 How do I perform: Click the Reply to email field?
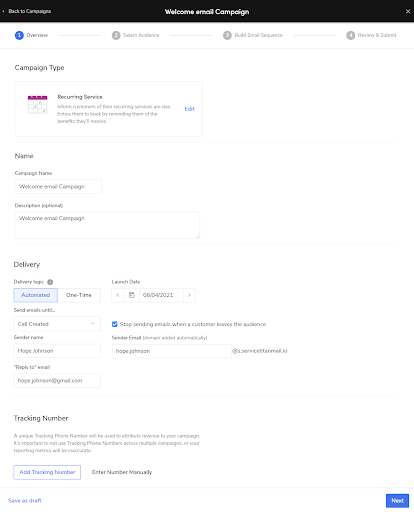click(57, 381)
